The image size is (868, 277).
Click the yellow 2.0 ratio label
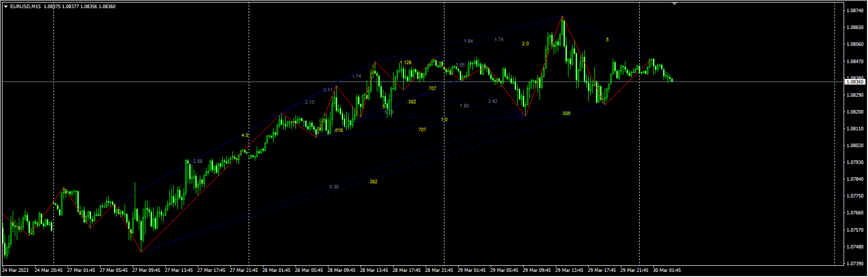pyautogui.click(x=525, y=44)
